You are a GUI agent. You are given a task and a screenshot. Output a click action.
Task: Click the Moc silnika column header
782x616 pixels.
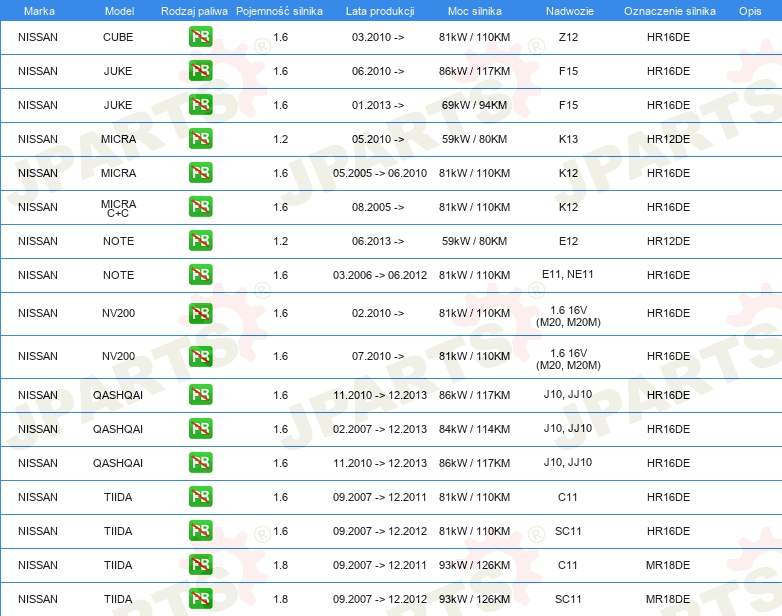tap(475, 11)
